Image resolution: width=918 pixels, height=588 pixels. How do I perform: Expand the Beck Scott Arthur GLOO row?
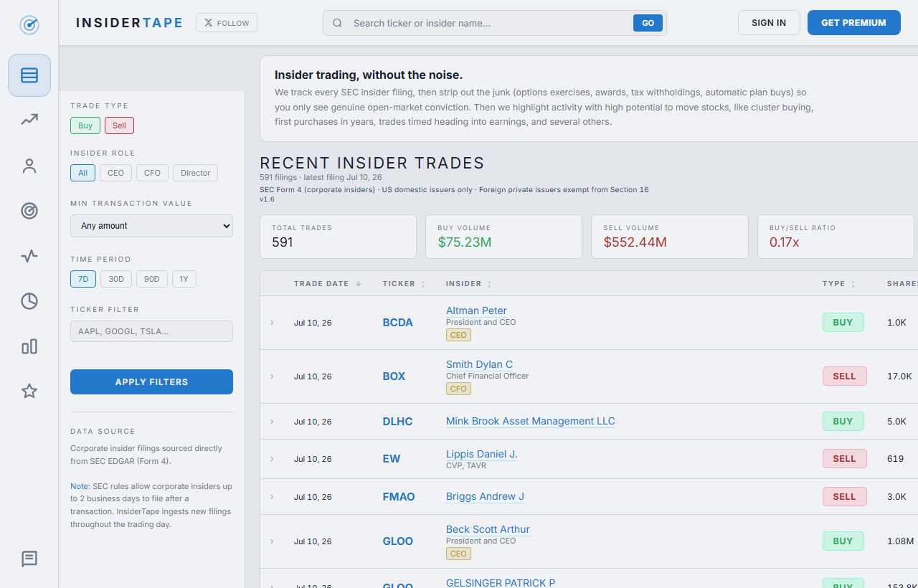pyautogui.click(x=272, y=541)
